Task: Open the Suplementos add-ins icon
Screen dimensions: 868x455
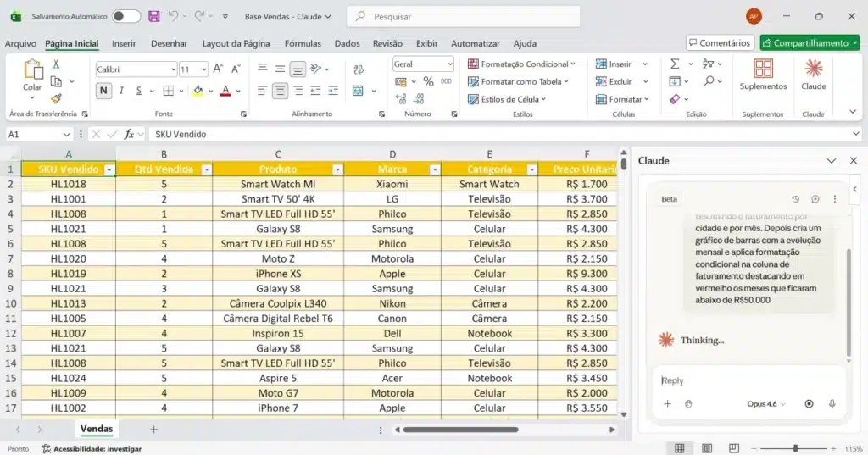Action: point(763,75)
